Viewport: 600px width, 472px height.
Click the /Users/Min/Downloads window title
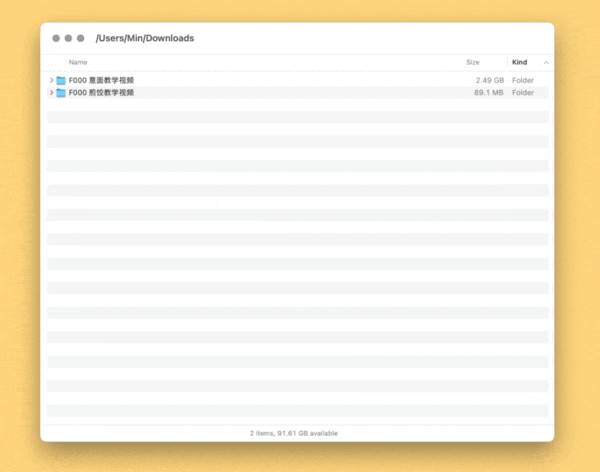144,38
